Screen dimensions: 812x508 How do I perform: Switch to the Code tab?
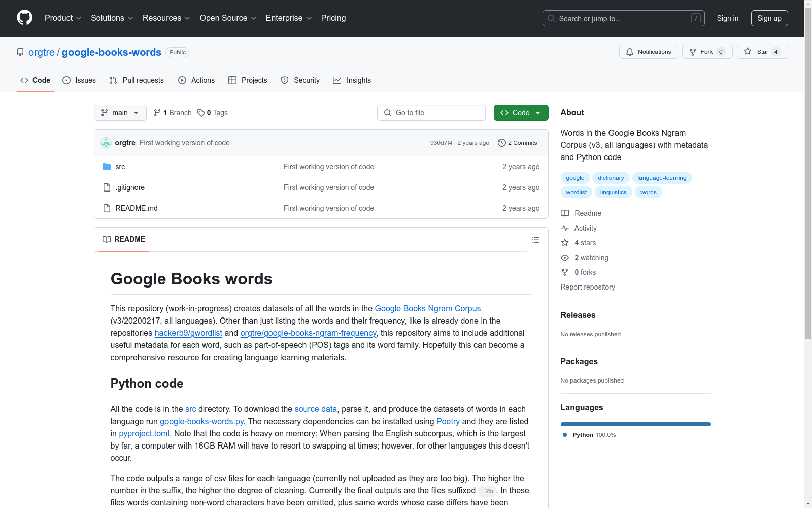click(35, 80)
